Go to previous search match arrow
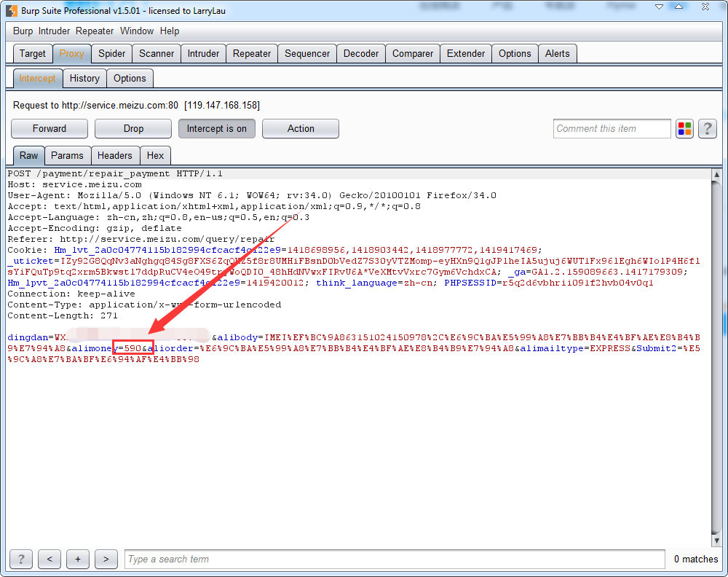Image resolution: width=728 pixels, height=577 pixels. (x=50, y=559)
